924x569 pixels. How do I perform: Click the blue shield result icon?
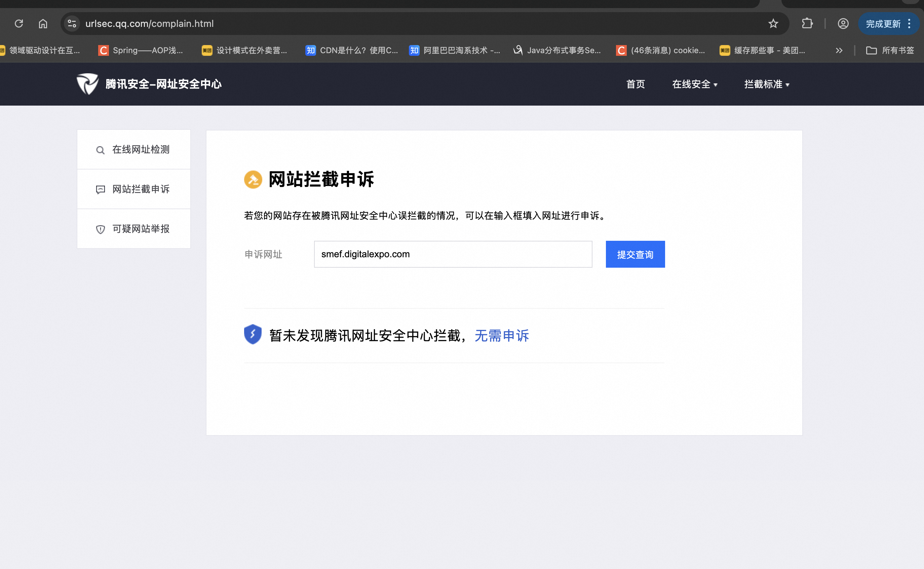(x=253, y=334)
